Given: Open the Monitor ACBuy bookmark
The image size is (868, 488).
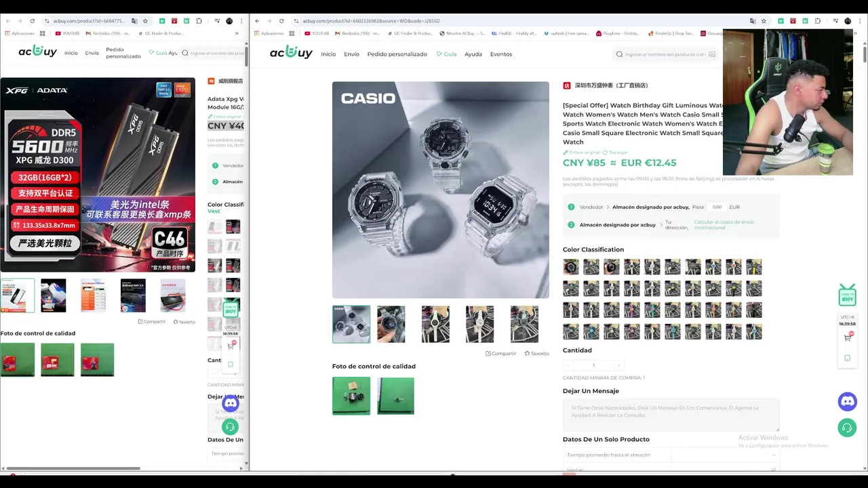Looking at the screenshot, I should 462,33.
